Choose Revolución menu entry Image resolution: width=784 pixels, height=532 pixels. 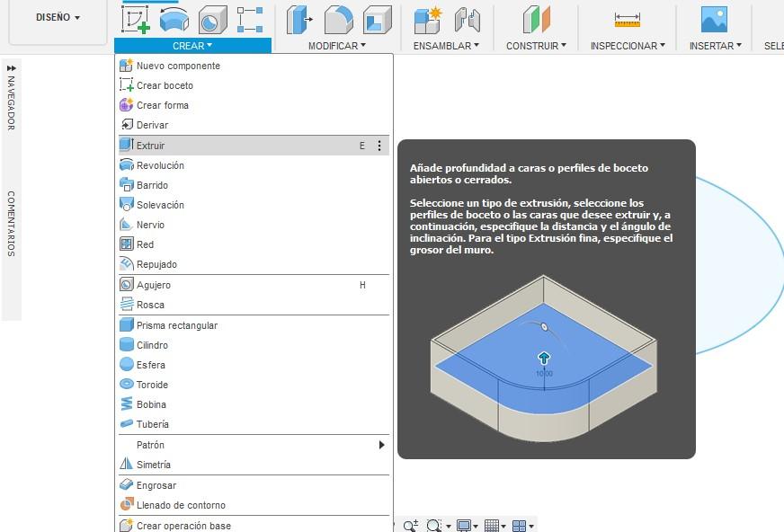coord(254,165)
